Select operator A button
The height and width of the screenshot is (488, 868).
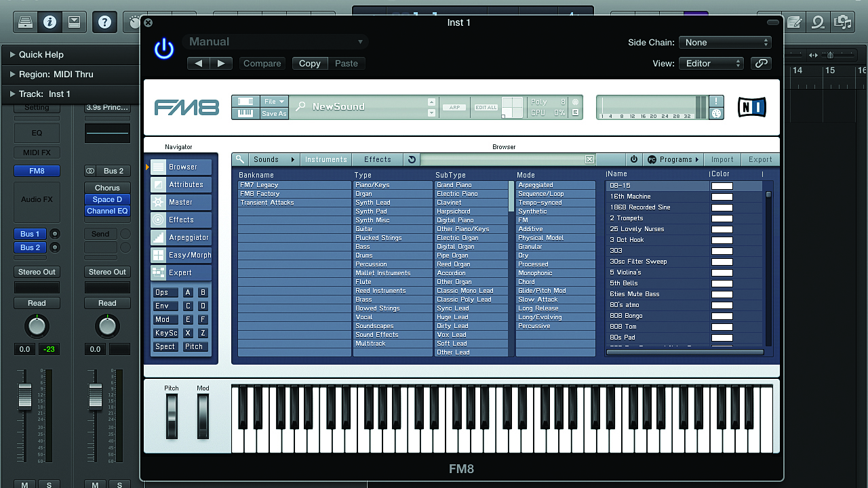188,292
